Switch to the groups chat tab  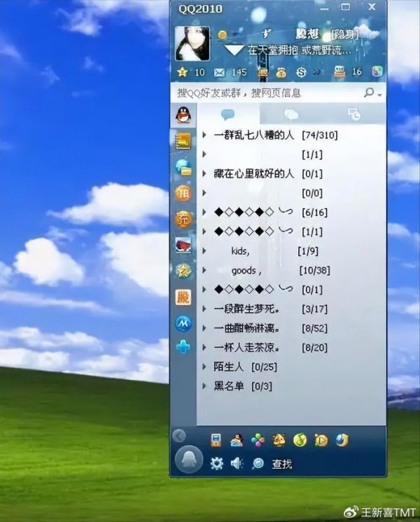[291, 114]
